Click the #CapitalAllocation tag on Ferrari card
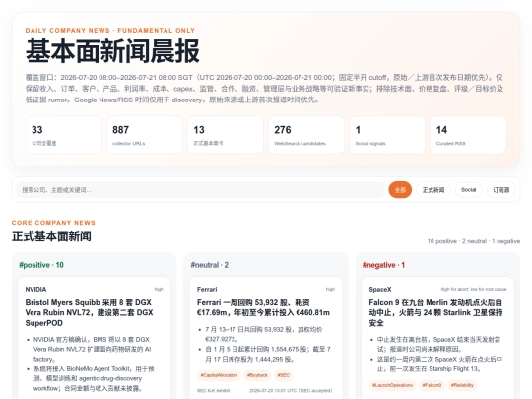The image size is (532, 399). coord(219,375)
